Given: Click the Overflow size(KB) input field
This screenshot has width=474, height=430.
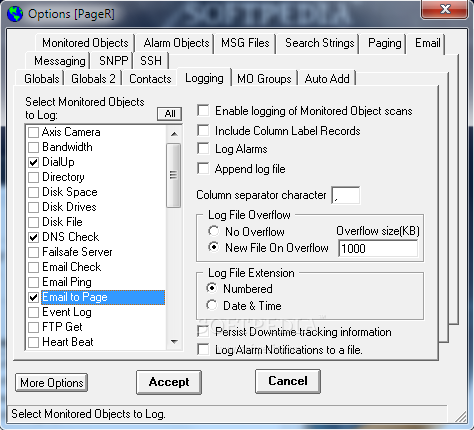Looking at the screenshot, I should (x=378, y=248).
